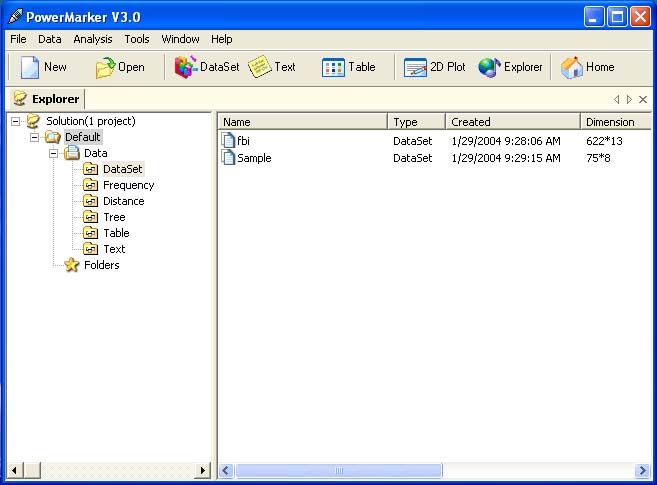The image size is (657, 485).
Task: Click the Text sticky-note toolbar icon
Action: click(260, 67)
